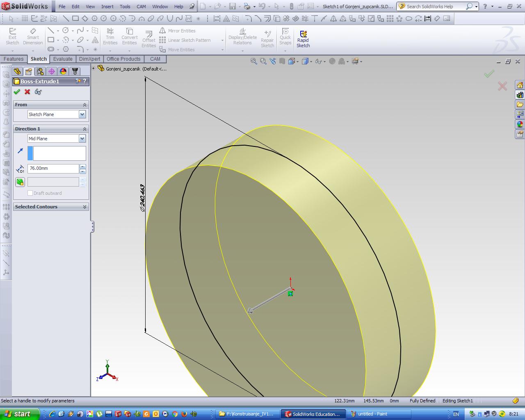Screen dimensions: 525x420
Task: Collapse the Direction 1 section
Action: click(85, 129)
